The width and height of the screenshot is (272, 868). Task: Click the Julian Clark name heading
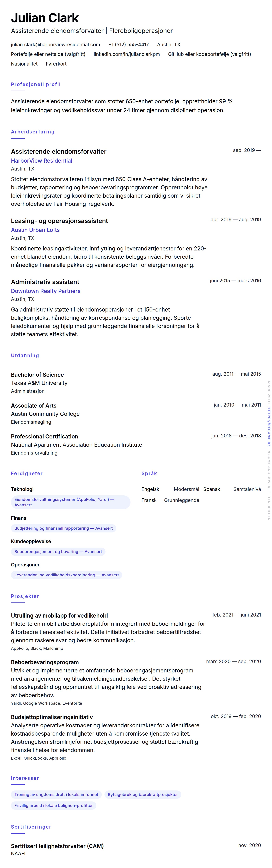45,18
